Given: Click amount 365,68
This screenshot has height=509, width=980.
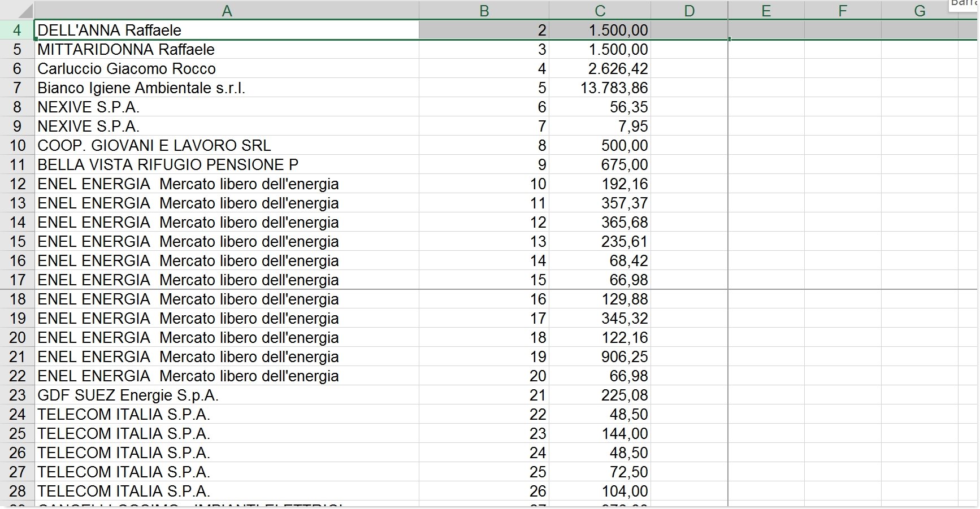Looking at the screenshot, I should [x=600, y=222].
